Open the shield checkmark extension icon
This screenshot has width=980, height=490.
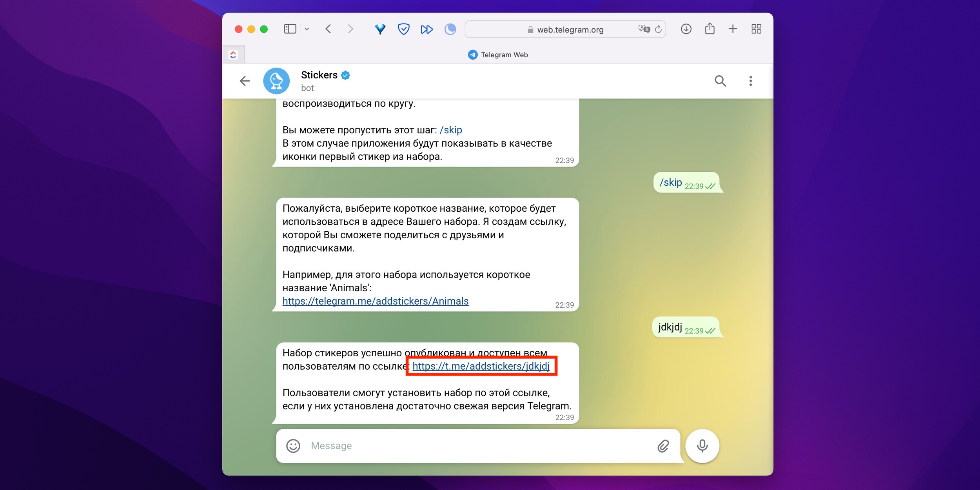click(x=403, y=29)
